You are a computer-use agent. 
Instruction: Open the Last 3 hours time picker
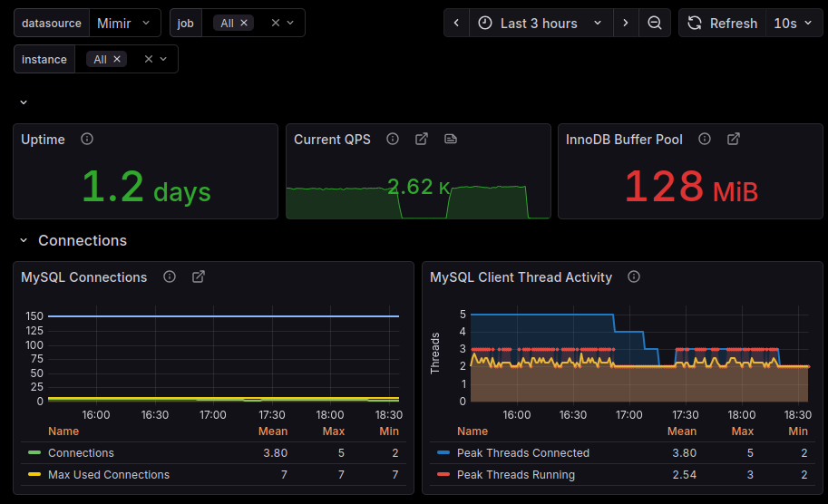[x=541, y=23]
